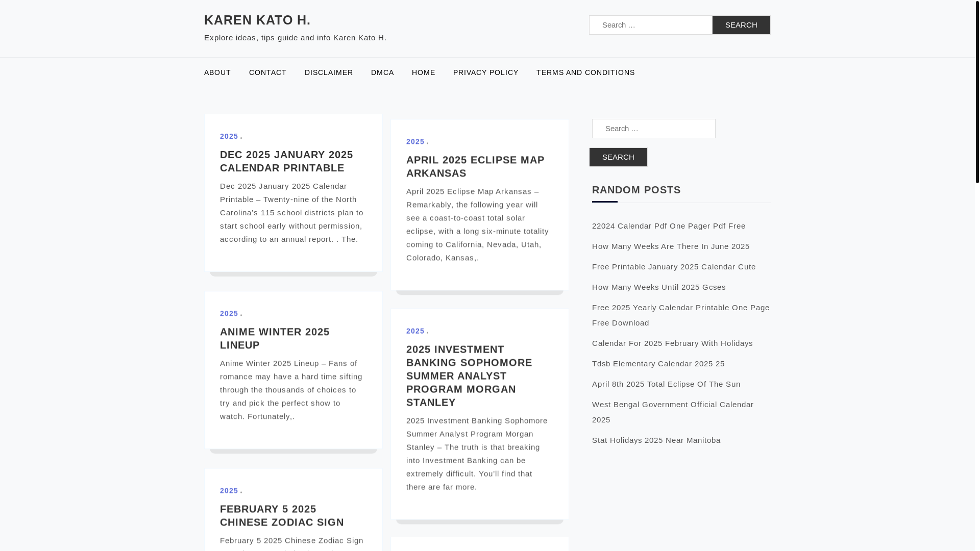Open Anime Winter 2025 Lineup post
This screenshot has height=551, width=980.
[x=275, y=338]
